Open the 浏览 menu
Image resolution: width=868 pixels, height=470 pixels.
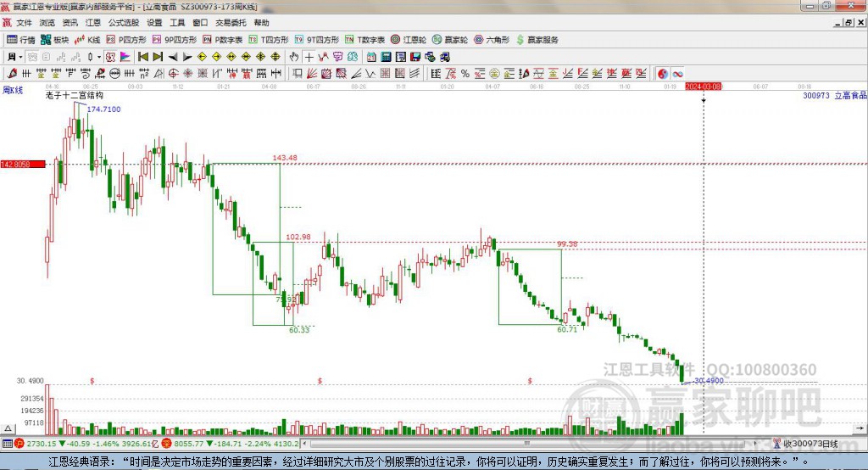click(x=47, y=23)
